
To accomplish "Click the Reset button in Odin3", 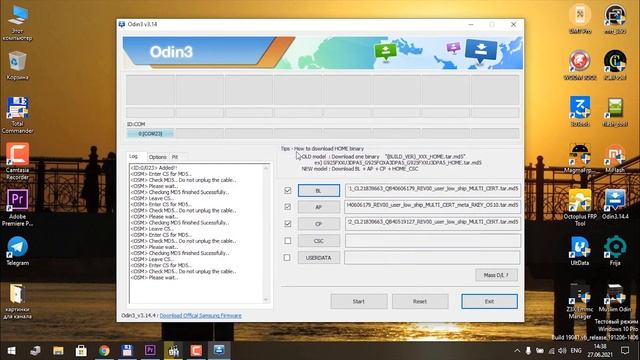I will [420, 302].
